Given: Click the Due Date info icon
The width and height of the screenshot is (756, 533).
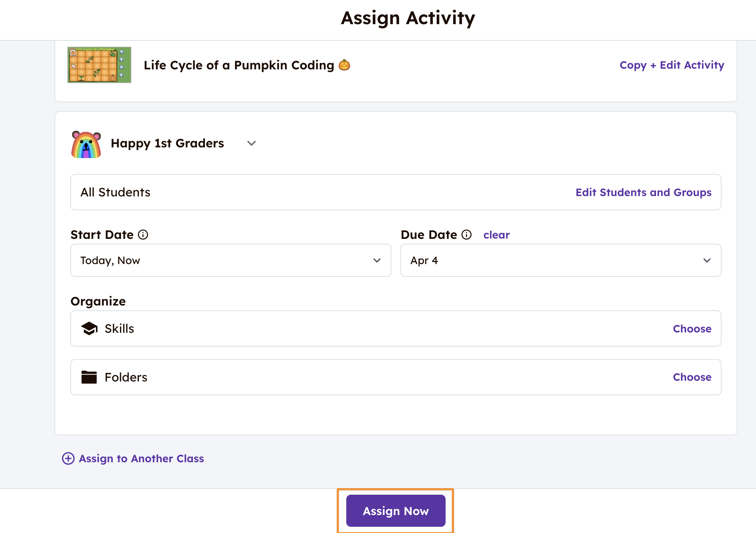Looking at the screenshot, I should pyautogui.click(x=467, y=235).
